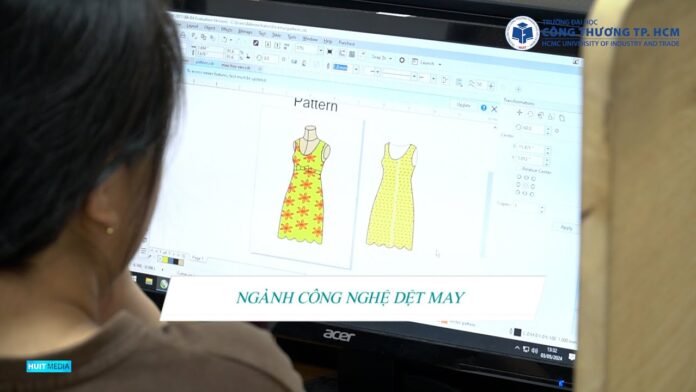Open the notifications icon in taskbar
This screenshot has width=696, height=392.
[x=572, y=356]
